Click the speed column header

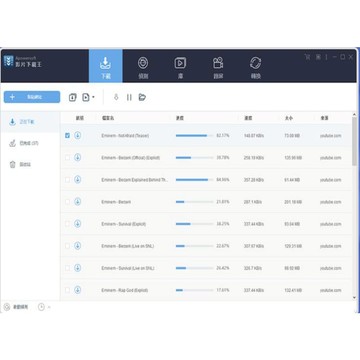coord(248,118)
